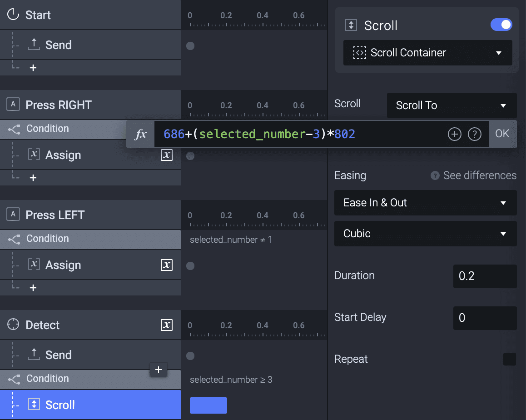Click the Detect trigger target icon

(13, 324)
